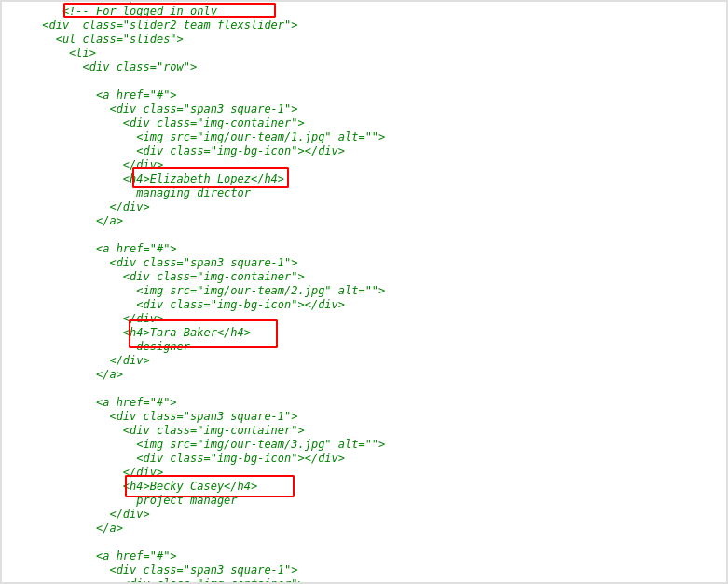Click the 'project manager' text line

point(186,500)
